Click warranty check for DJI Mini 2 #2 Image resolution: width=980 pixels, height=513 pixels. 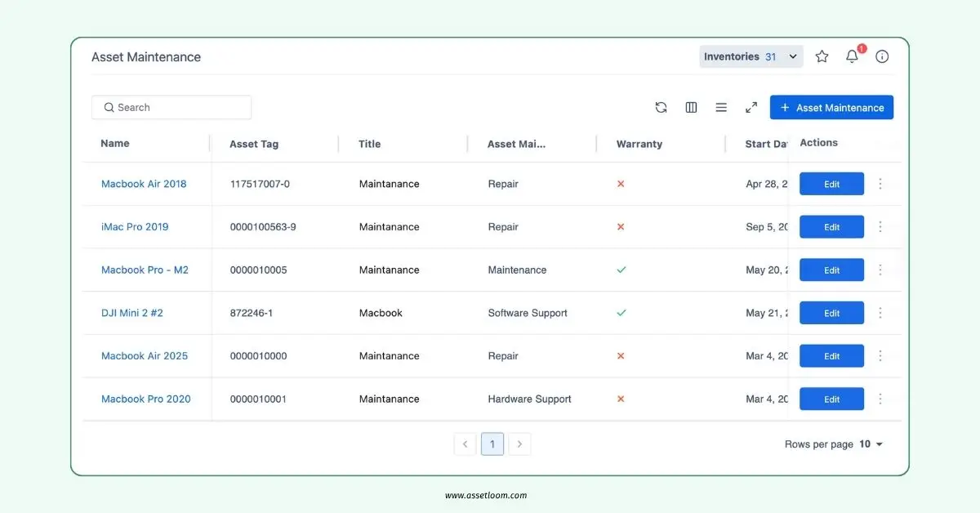tap(621, 313)
